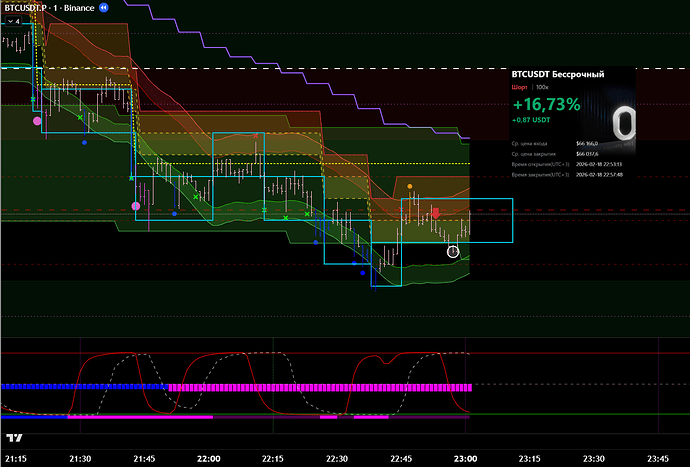Click the 22:00 label on the time axis

click(208, 457)
